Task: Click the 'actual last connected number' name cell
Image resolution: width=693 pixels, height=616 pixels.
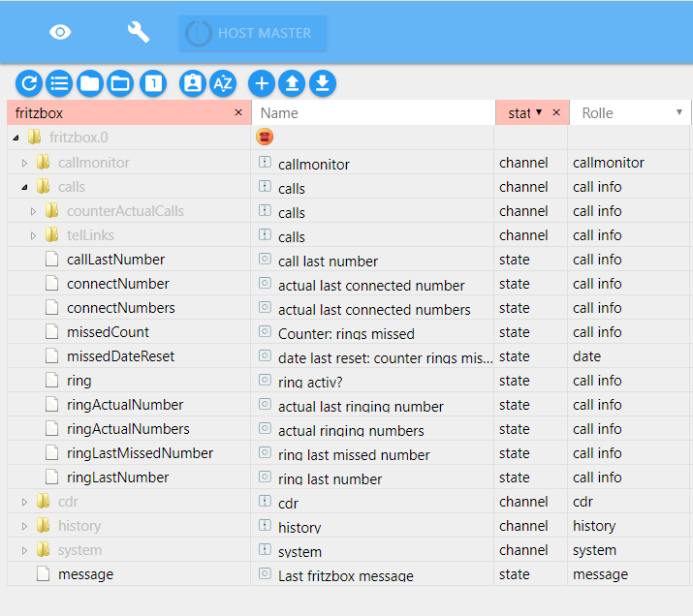Action: tap(371, 286)
